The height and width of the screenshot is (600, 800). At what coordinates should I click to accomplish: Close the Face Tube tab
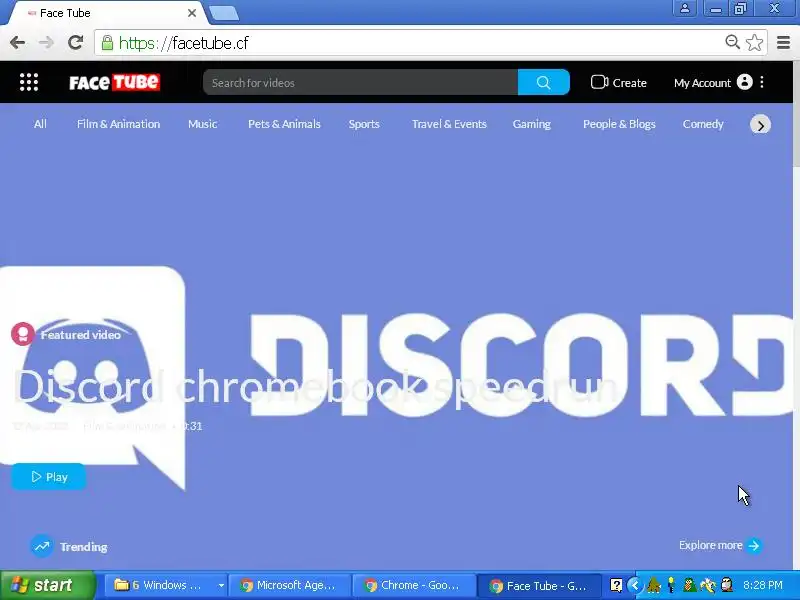tap(192, 13)
